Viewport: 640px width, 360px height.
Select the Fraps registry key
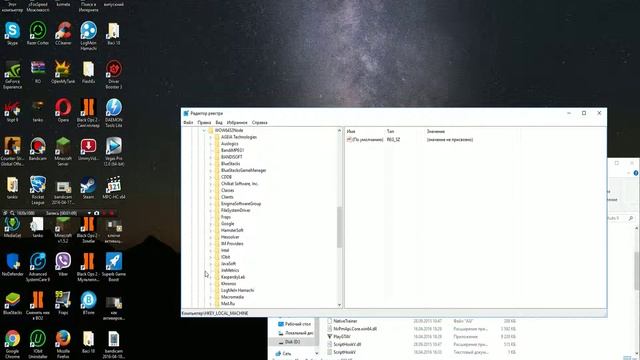coord(226,217)
